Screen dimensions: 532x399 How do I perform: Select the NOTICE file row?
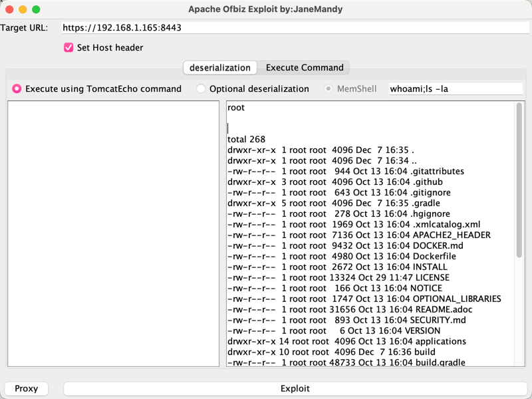335,288
